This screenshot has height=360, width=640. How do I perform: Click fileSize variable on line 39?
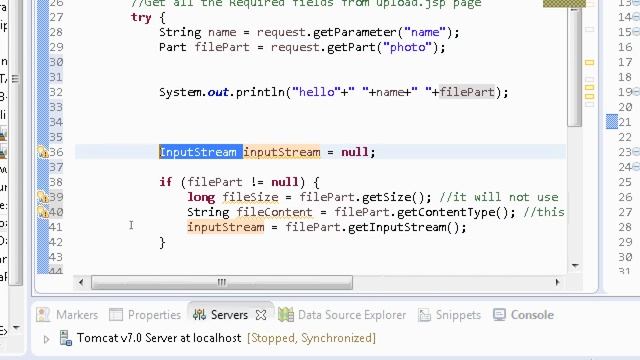250,197
